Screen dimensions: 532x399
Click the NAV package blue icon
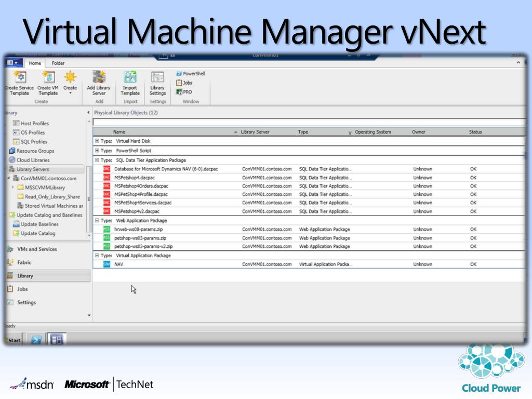pyautogui.click(x=107, y=264)
